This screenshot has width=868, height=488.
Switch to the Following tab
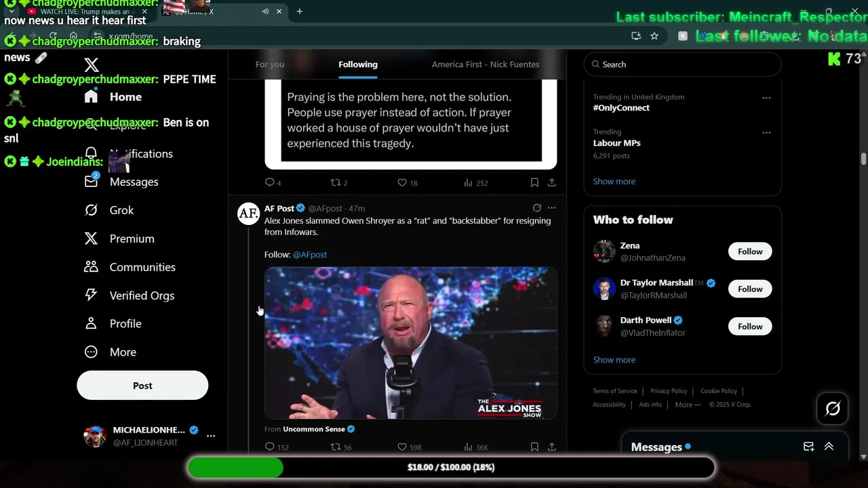pos(358,64)
